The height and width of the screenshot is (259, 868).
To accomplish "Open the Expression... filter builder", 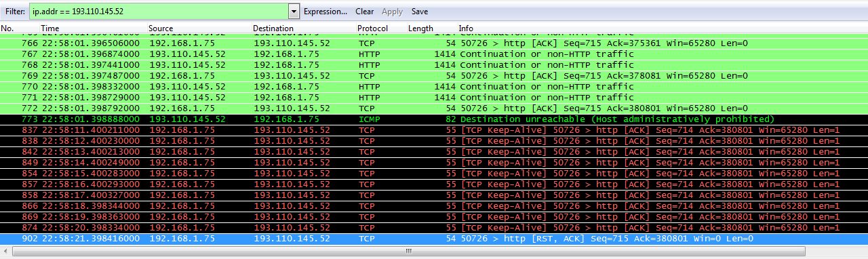I will pos(325,12).
